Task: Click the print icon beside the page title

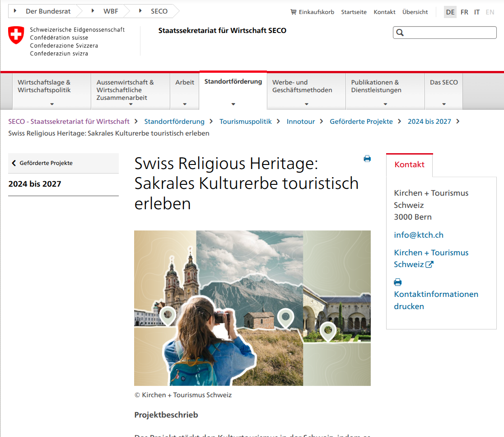Action: 367,159
